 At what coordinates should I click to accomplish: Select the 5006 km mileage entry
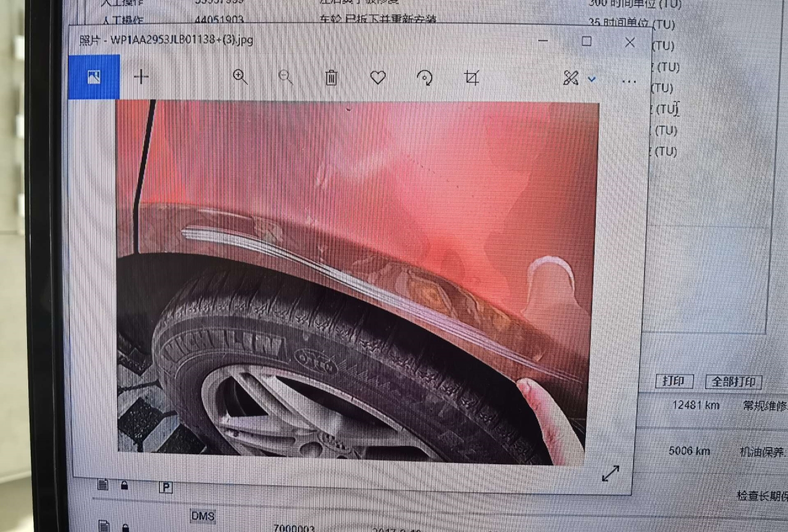coord(689,451)
